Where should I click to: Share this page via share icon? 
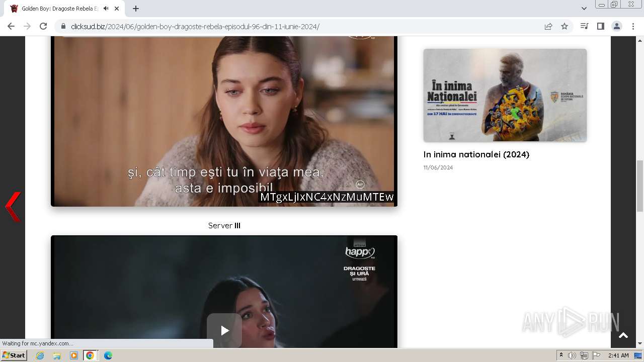[x=548, y=26]
